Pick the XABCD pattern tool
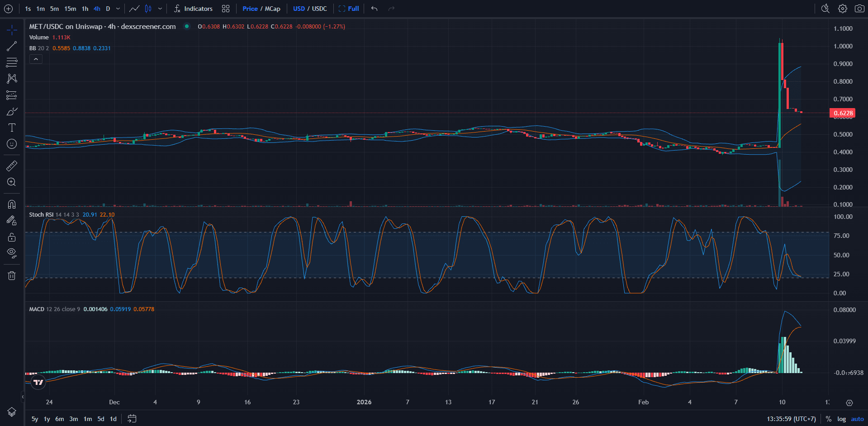The image size is (868, 426). coord(11,78)
